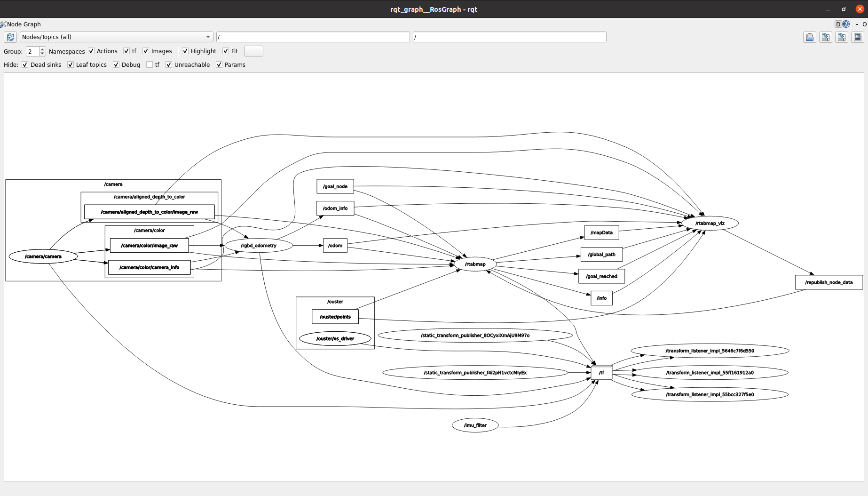
Task: Disable the Leaf topics hide option
Action: 71,65
